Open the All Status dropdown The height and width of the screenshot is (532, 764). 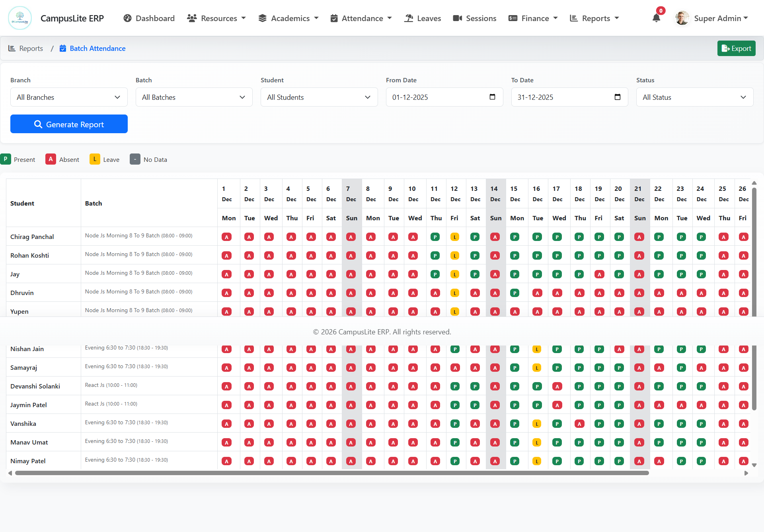(x=694, y=97)
